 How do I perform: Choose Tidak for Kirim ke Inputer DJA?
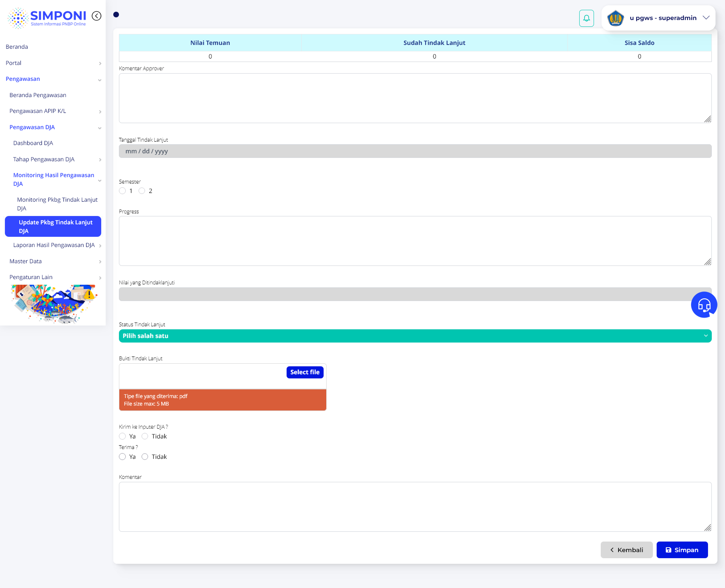click(145, 436)
